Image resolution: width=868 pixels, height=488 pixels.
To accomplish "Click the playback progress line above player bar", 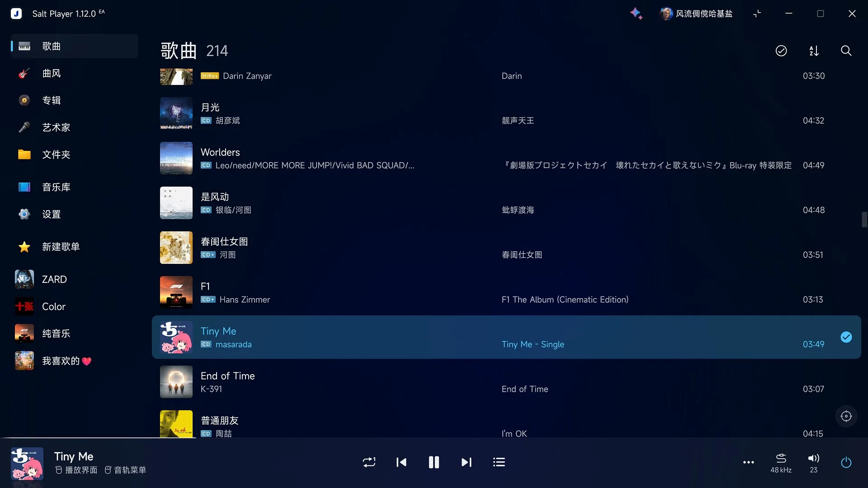I will point(434,438).
